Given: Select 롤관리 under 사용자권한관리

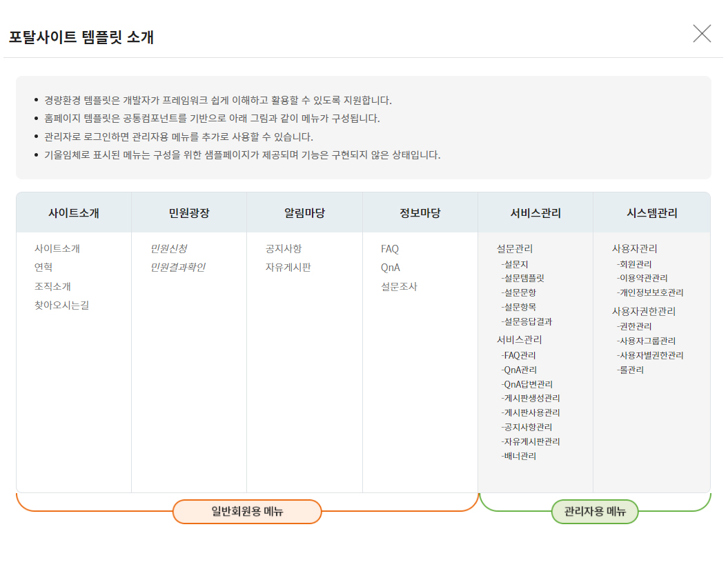Looking at the screenshot, I should point(630,370).
